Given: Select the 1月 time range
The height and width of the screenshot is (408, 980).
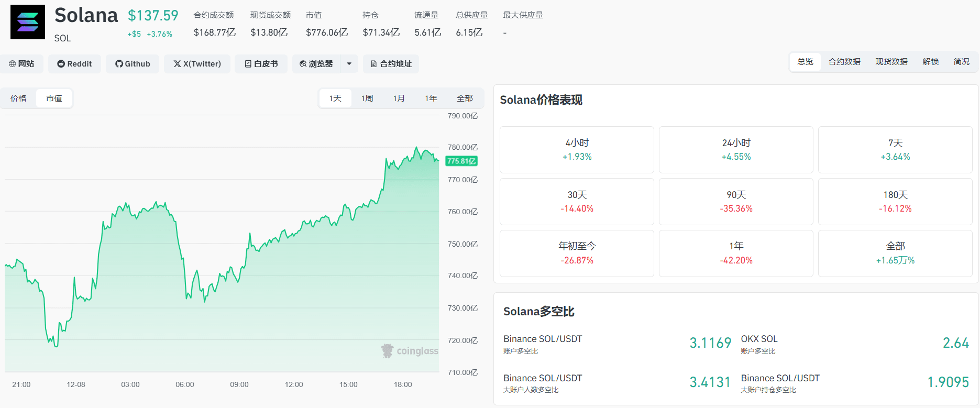Looking at the screenshot, I should pyautogui.click(x=399, y=98).
